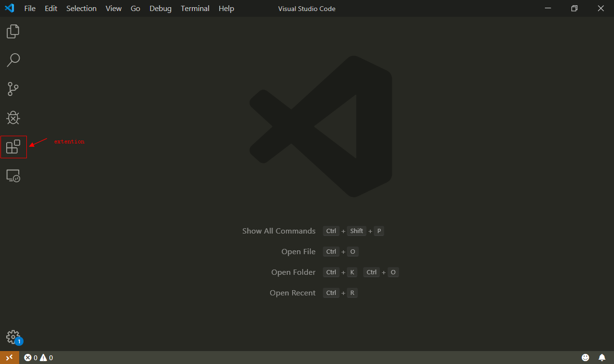Open the Source Control view icon
The image size is (614, 364).
point(12,89)
